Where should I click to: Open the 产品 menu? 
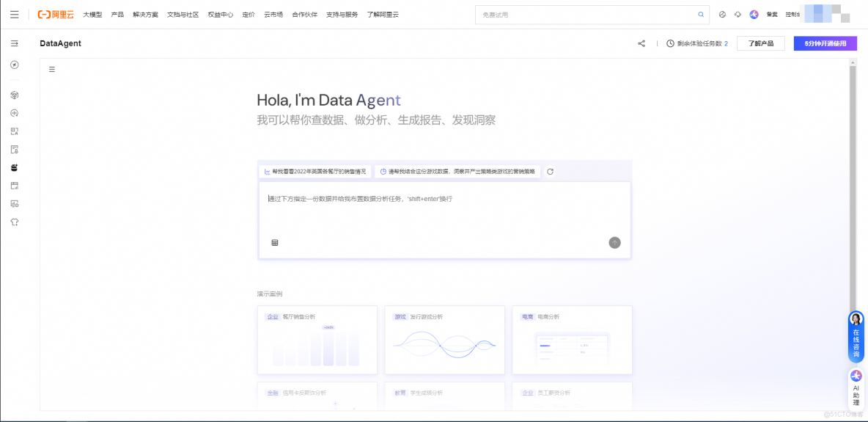tap(117, 15)
